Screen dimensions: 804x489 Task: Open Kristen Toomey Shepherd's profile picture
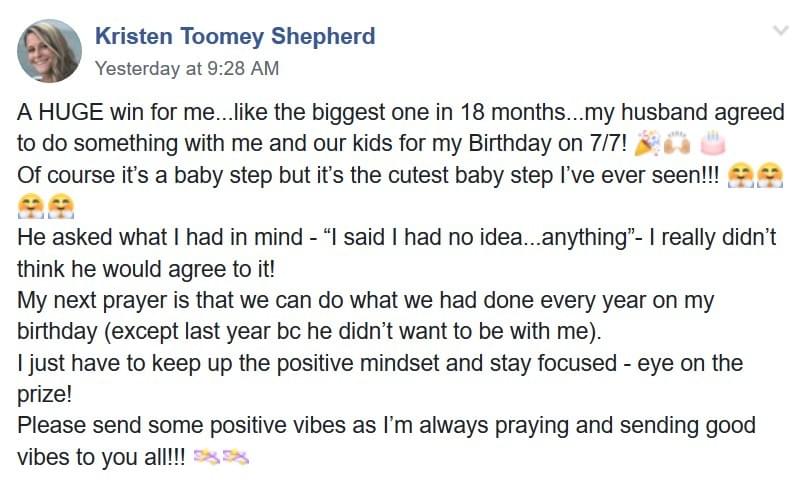click(x=49, y=51)
